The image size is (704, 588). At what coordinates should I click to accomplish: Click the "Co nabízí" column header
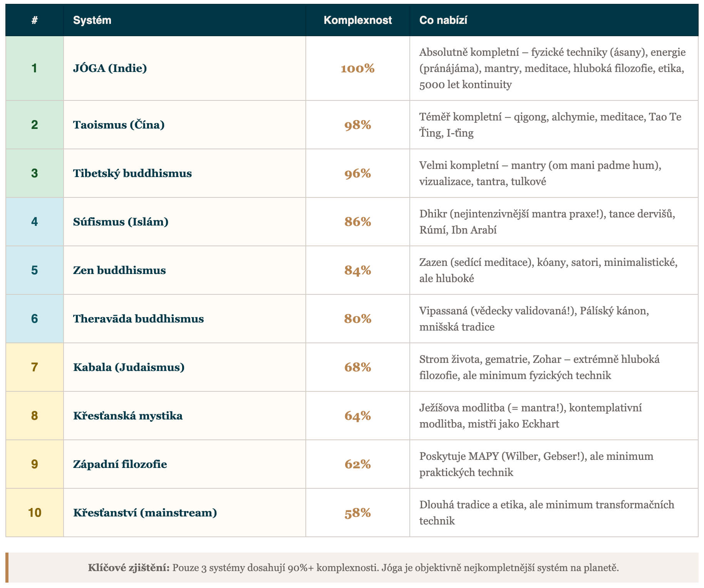[x=443, y=20]
